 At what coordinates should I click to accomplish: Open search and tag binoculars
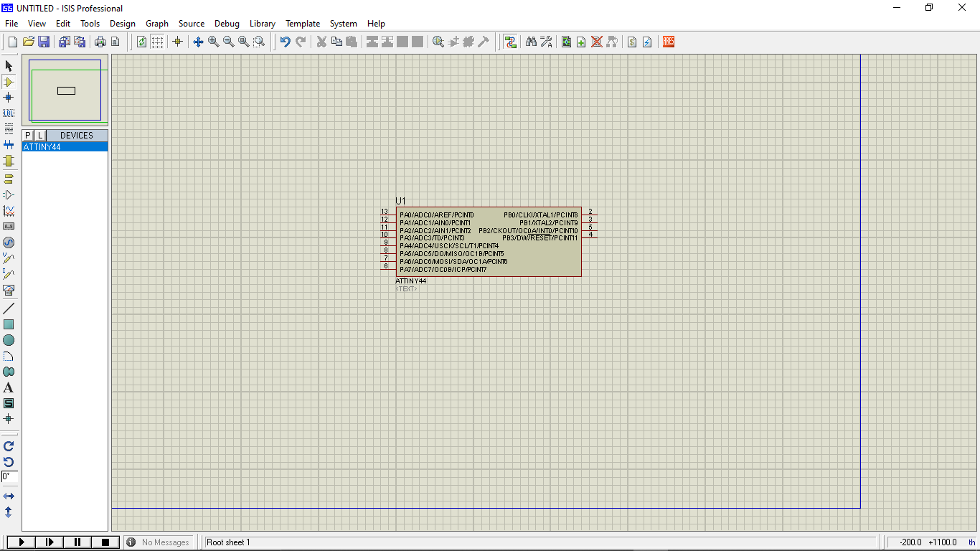click(x=531, y=42)
